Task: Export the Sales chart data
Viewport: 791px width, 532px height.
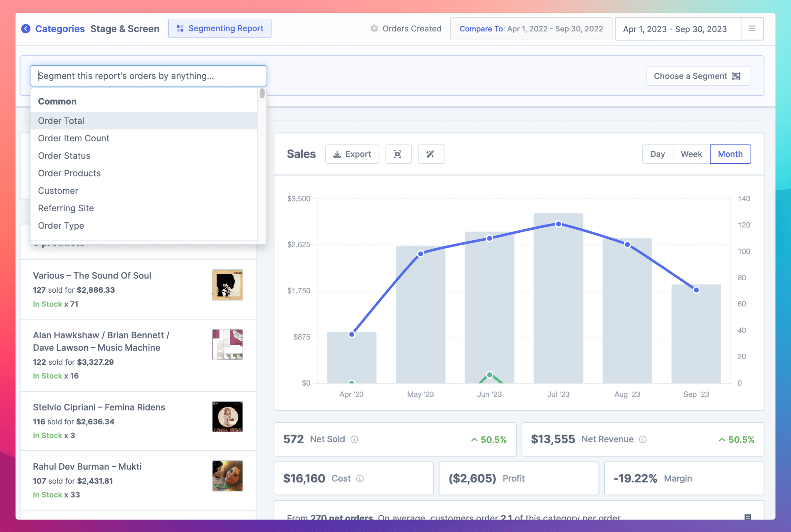Action: tap(352, 154)
